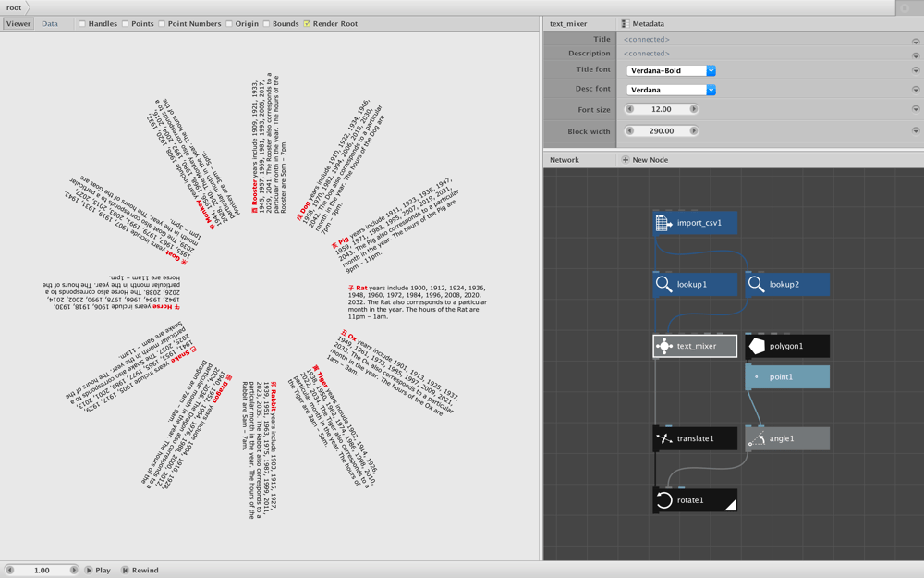
Task: Click the Block width 290.00 field
Action: pyautogui.click(x=662, y=131)
